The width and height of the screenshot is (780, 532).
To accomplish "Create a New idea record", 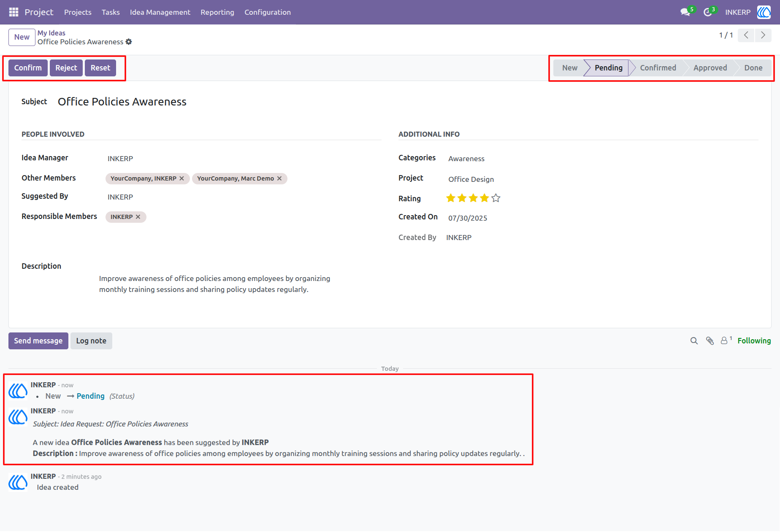I will tap(22, 37).
